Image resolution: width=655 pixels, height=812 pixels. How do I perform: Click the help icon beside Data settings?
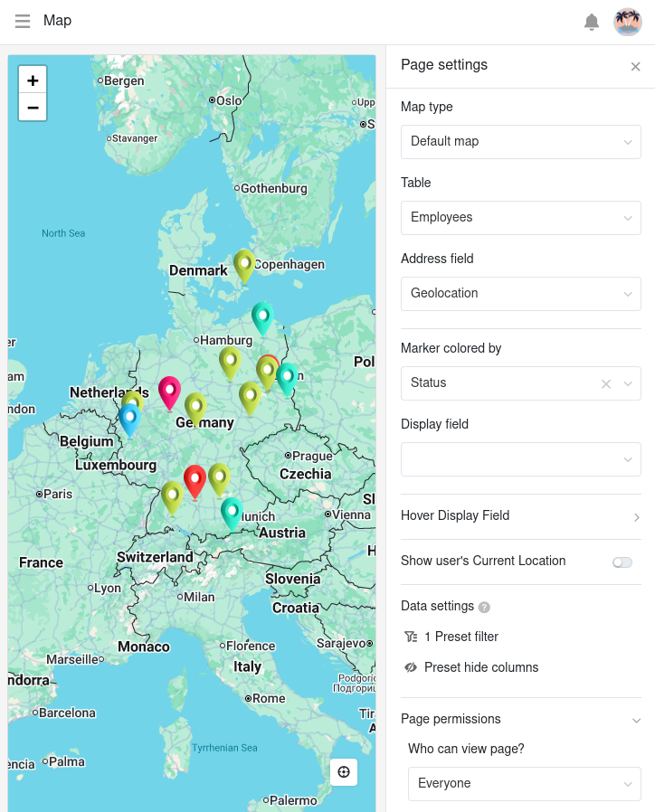pyautogui.click(x=484, y=607)
